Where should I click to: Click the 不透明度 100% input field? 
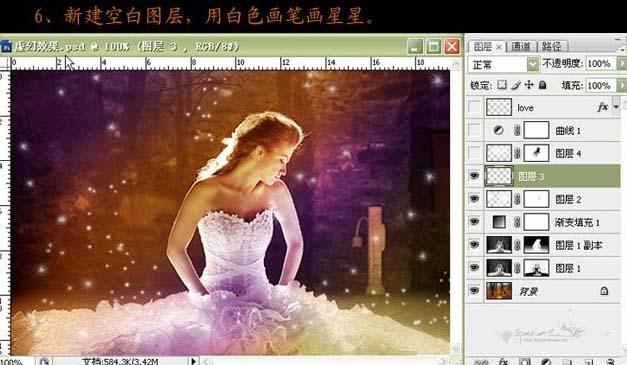[601, 64]
